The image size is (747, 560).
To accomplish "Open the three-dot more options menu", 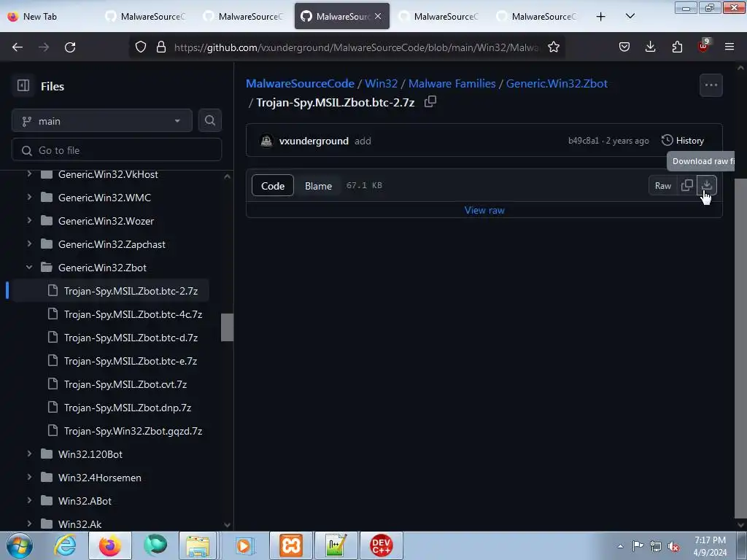I will [x=711, y=85].
